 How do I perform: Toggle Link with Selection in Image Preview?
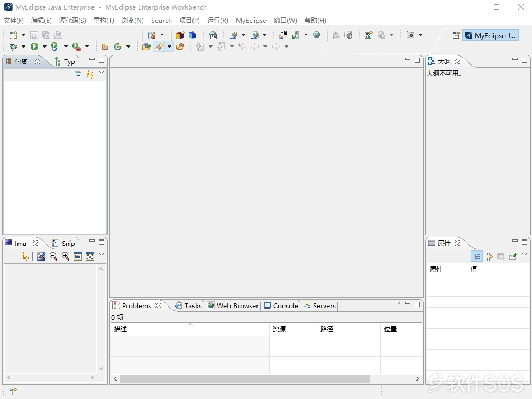point(24,256)
